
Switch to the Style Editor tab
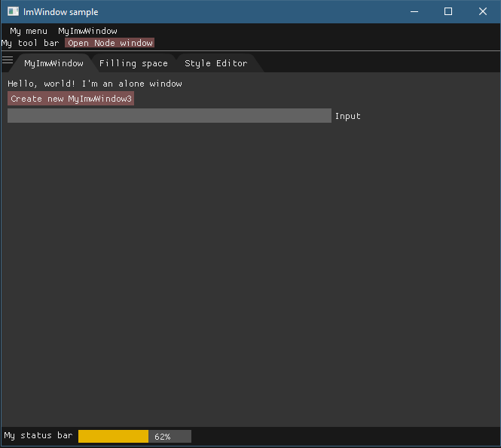pyautogui.click(x=215, y=63)
